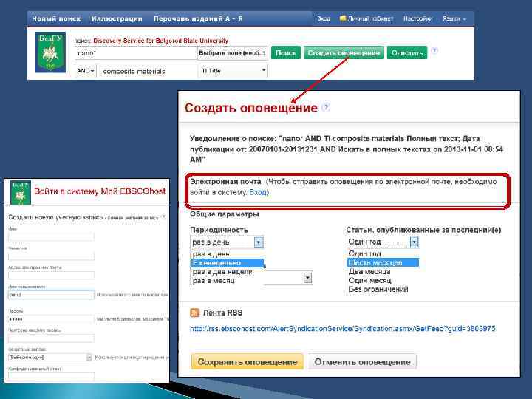Viewport: 532px width, 399px height.
Task: Click the Вход link in top bar
Action: [324, 19]
